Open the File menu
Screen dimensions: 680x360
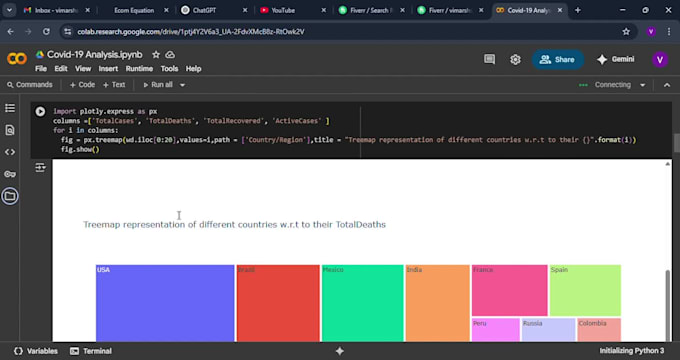click(x=41, y=69)
